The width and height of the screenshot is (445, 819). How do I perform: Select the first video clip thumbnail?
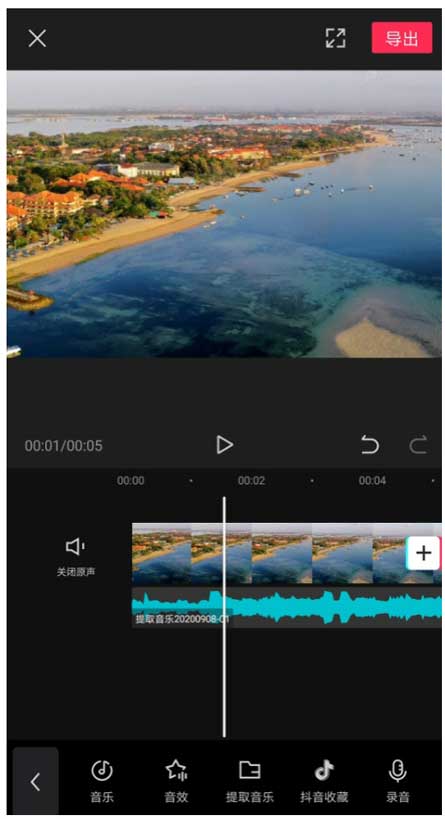pos(162,553)
